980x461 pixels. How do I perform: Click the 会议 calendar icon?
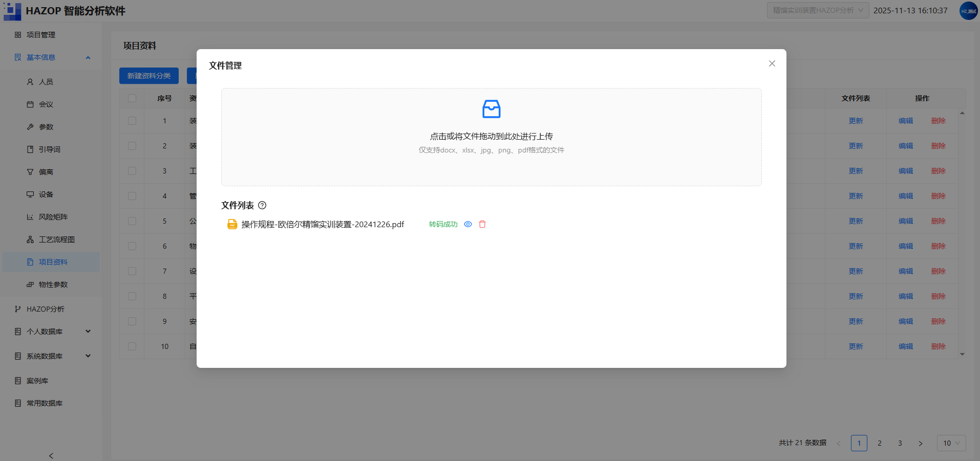[30, 104]
